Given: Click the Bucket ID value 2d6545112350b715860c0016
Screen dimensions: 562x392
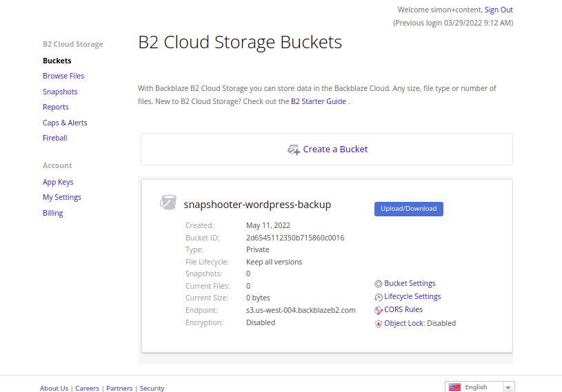Looking at the screenshot, I should 295,238.
